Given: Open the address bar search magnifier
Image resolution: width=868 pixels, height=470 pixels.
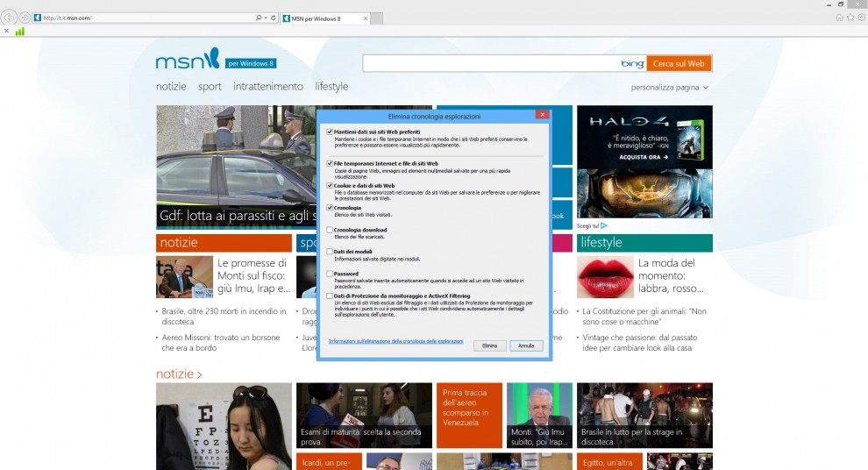Looking at the screenshot, I should pos(258,18).
